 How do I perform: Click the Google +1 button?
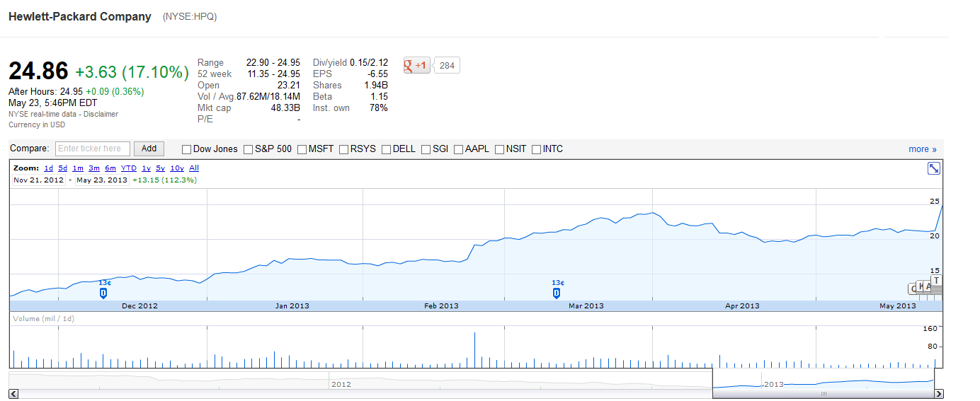tap(417, 66)
